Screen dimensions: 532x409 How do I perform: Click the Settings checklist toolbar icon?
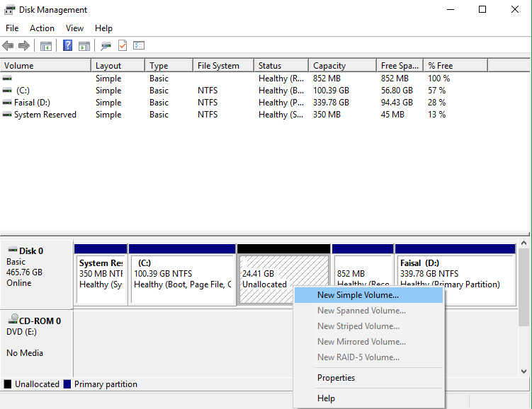139,46
